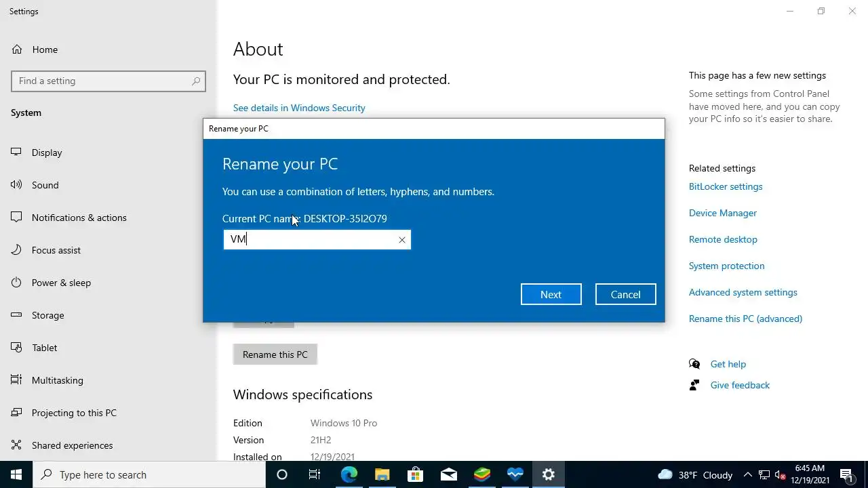868x488 pixels.
Task: Open Power & sleep icon
Action: (x=16, y=283)
